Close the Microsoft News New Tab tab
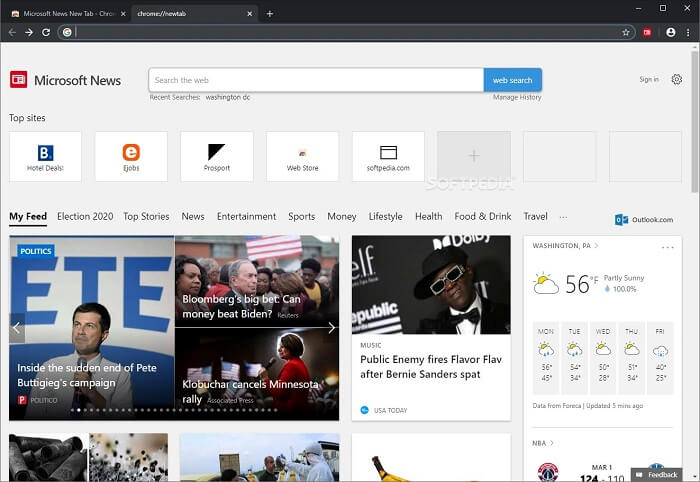The height and width of the screenshot is (482, 700). tap(123, 14)
